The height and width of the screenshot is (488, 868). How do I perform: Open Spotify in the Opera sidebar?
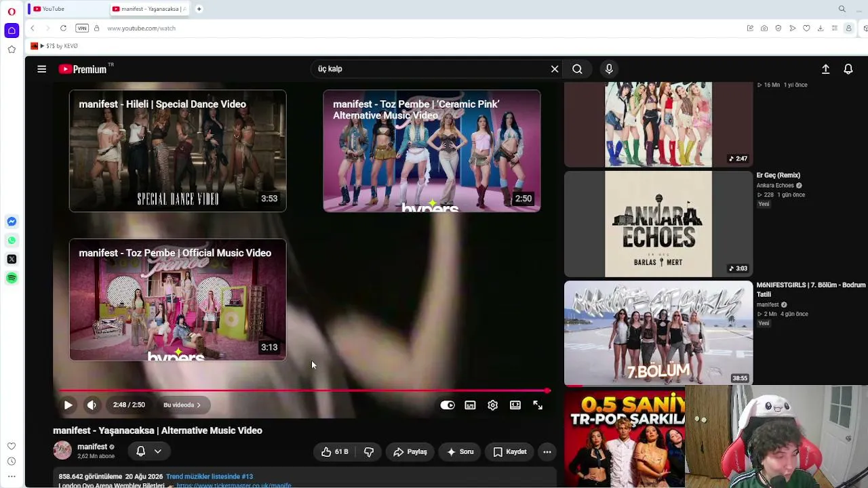point(12,279)
